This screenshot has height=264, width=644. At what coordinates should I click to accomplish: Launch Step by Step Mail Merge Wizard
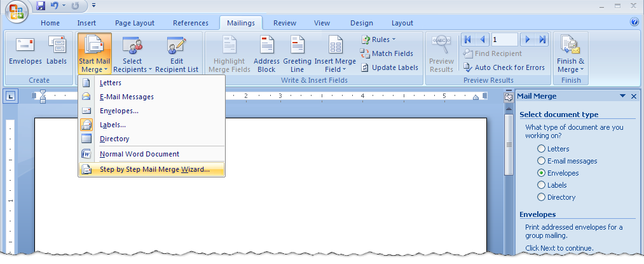(151, 169)
